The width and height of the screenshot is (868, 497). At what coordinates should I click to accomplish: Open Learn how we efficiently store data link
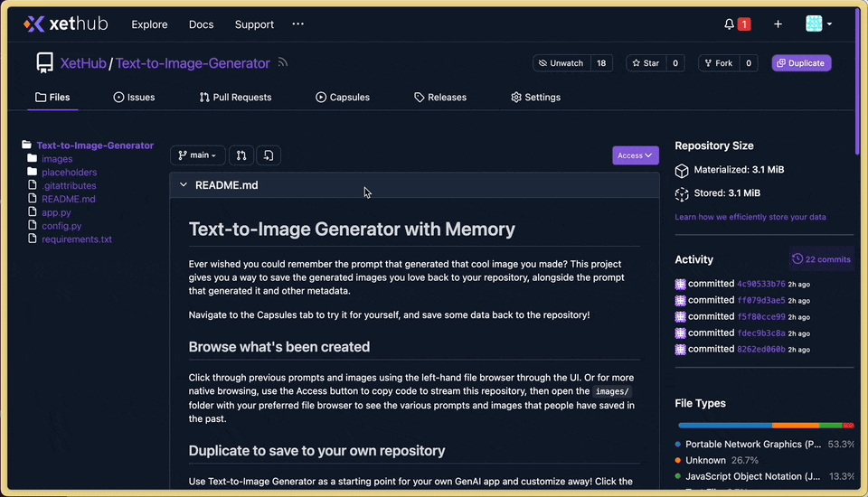click(x=750, y=217)
